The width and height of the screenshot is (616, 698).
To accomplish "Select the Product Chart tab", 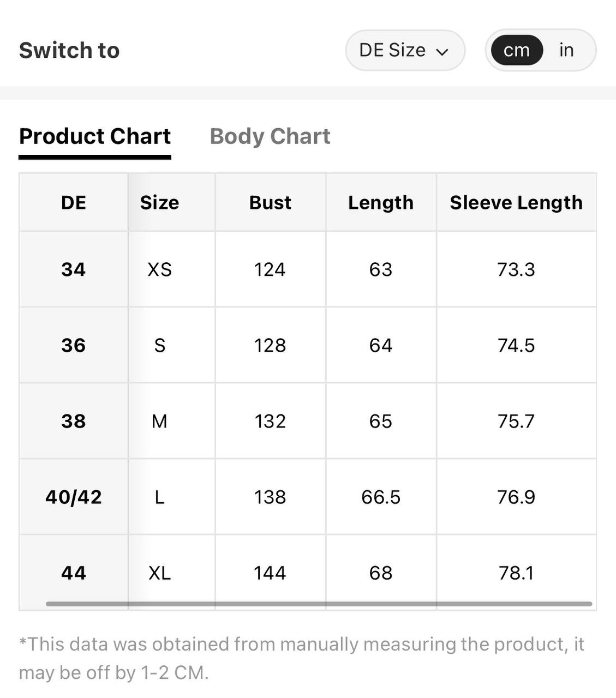I will tap(95, 136).
